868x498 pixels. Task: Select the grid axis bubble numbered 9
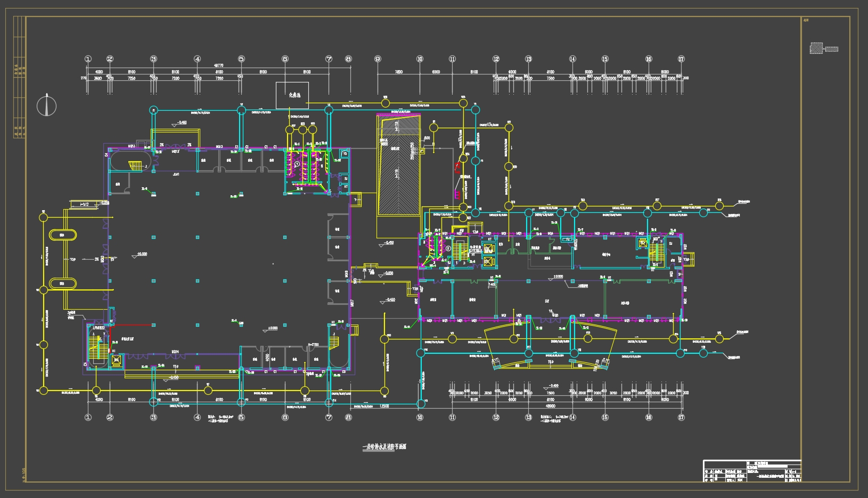tap(378, 59)
